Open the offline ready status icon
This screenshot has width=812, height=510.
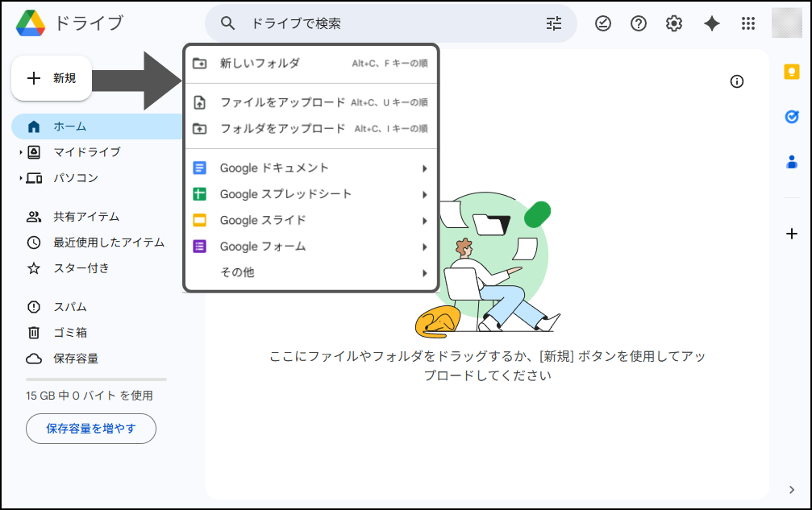(x=603, y=23)
